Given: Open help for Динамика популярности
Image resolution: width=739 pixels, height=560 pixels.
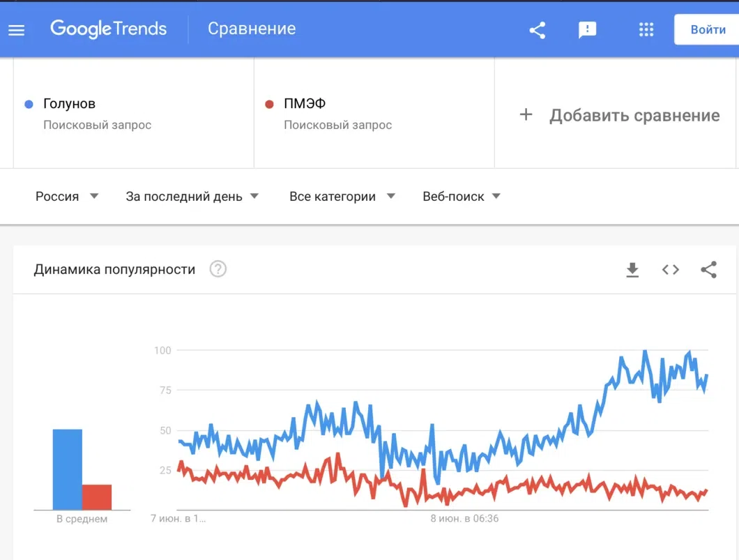Looking at the screenshot, I should click(x=218, y=269).
